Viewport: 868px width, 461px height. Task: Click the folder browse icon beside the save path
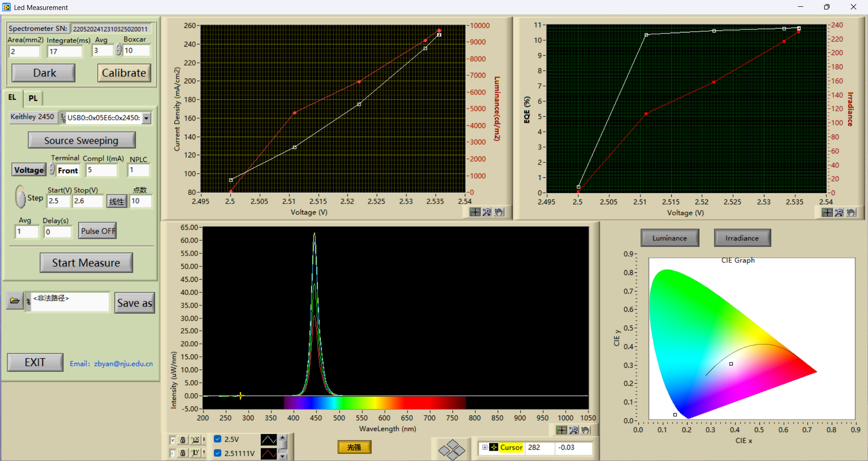point(14,301)
